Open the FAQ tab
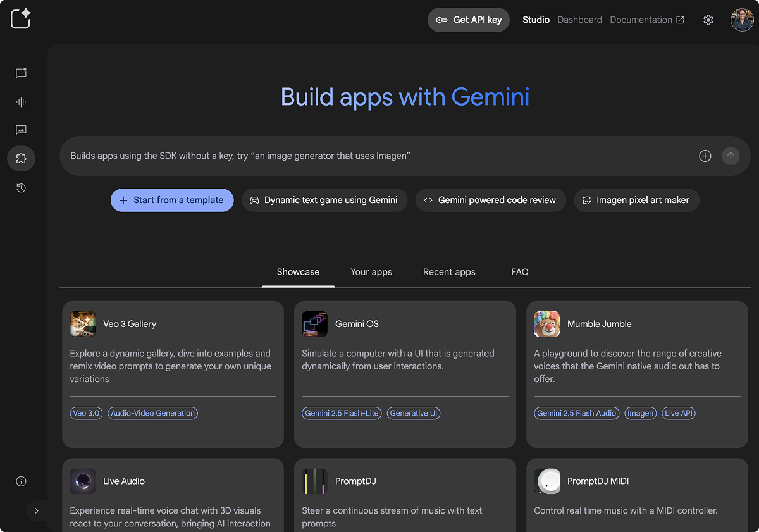The height and width of the screenshot is (532, 759). click(x=519, y=272)
